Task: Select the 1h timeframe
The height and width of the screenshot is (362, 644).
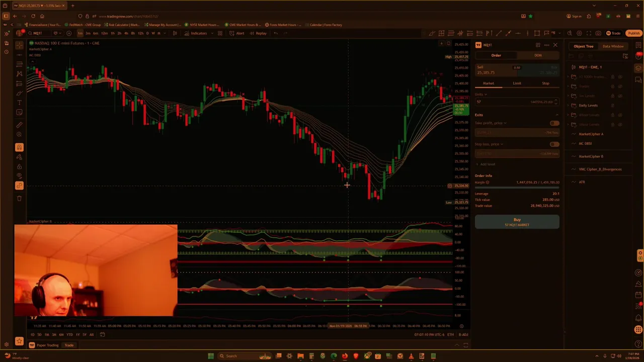Action: pos(112,33)
